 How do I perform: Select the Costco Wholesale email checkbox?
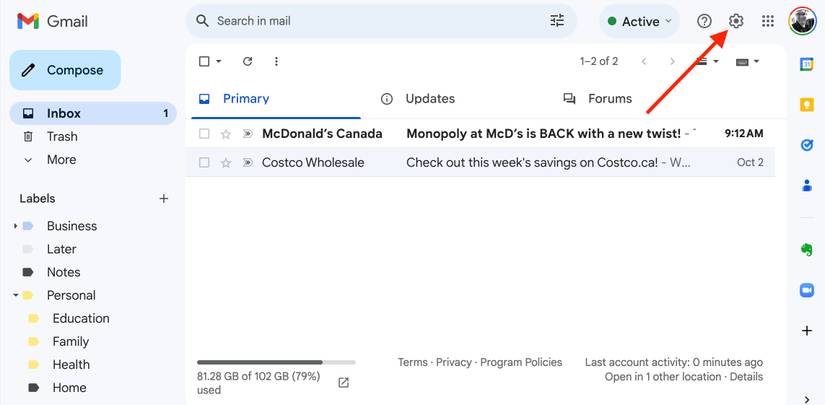[x=204, y=162]
